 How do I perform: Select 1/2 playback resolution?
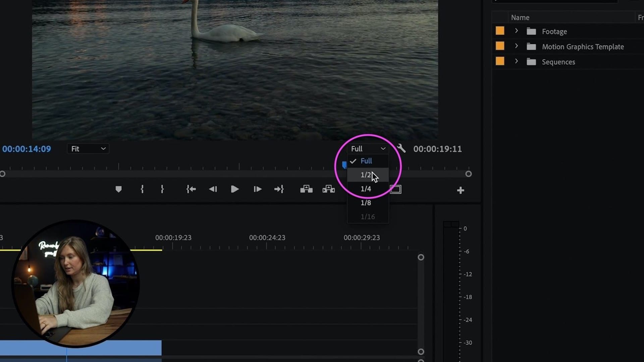pos(366,175)
